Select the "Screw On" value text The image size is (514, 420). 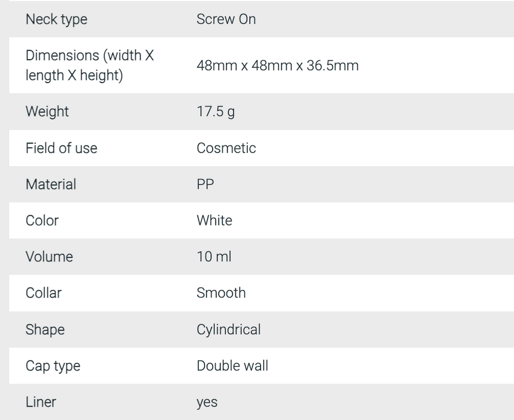(226, 20)
